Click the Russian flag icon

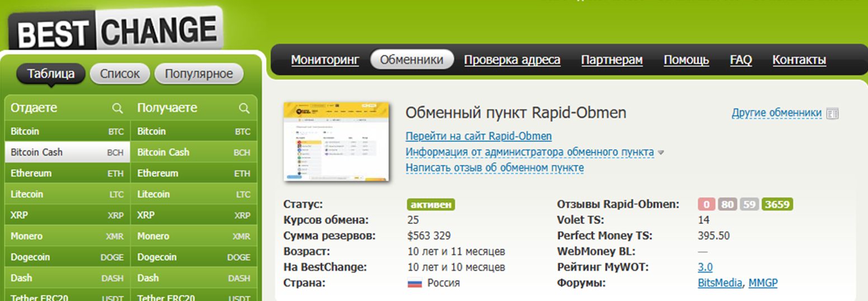[414, 283]
